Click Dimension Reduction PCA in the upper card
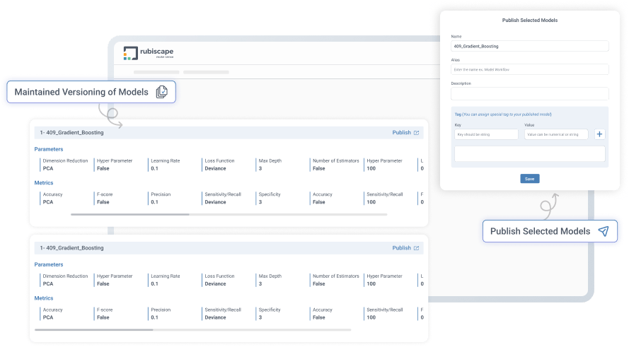The width and height of the screenshot is (629, 364). tap(65, 165)
